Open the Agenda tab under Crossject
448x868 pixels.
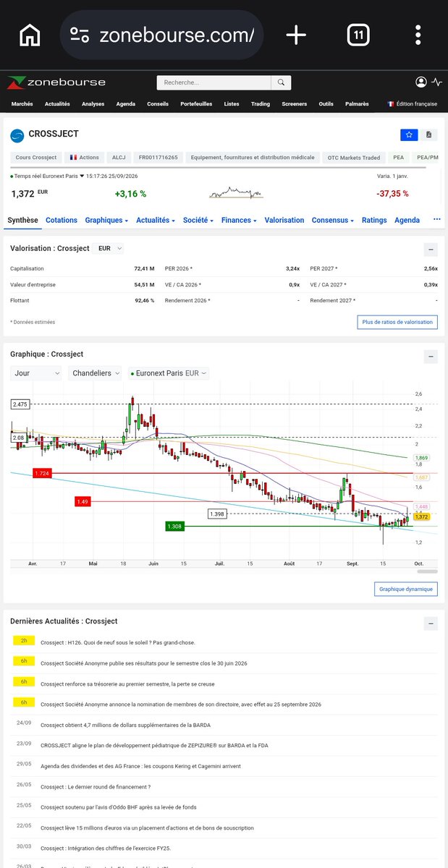coord(407,220)
